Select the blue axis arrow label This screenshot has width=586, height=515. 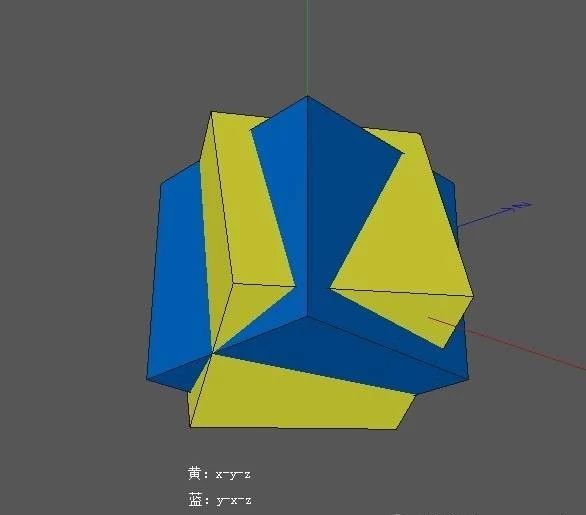[522, 206]
